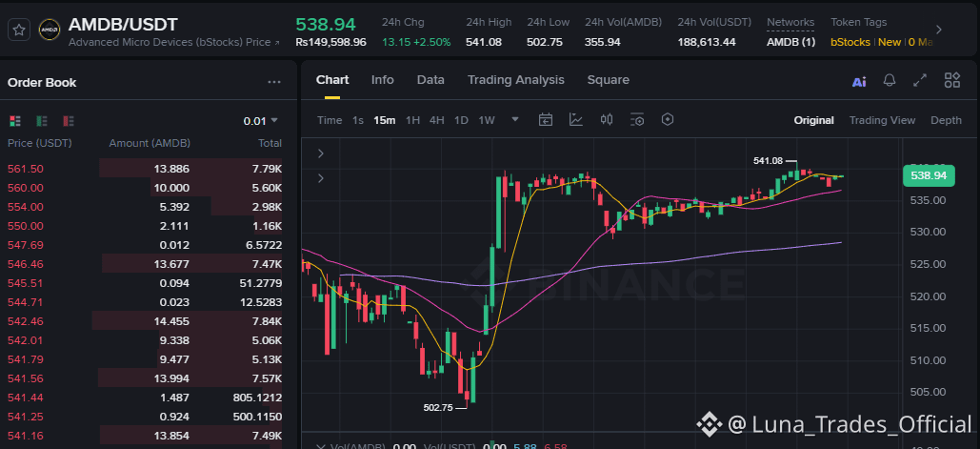Select the 547.69 ask price row

145,245
